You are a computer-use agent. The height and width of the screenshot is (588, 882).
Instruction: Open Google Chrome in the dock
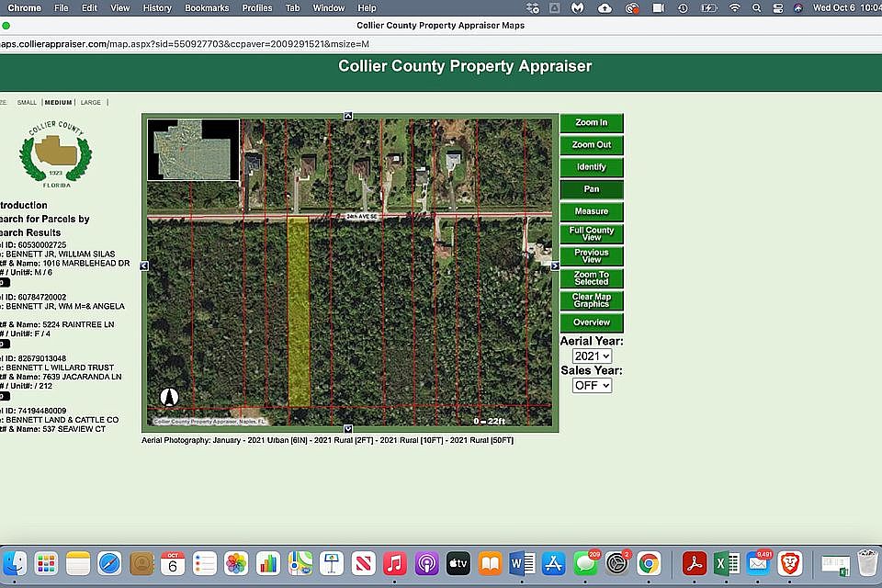tap(649, 563)
